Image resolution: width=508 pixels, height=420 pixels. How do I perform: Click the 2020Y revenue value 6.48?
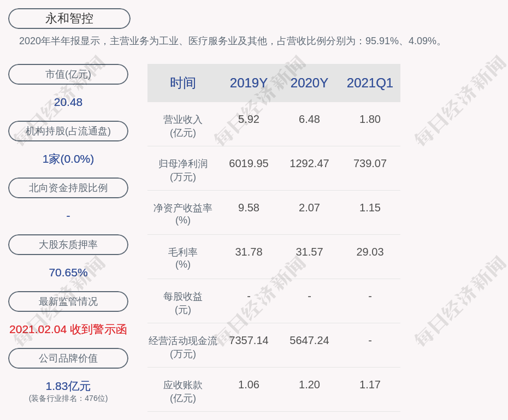click(x=309, y=119)
